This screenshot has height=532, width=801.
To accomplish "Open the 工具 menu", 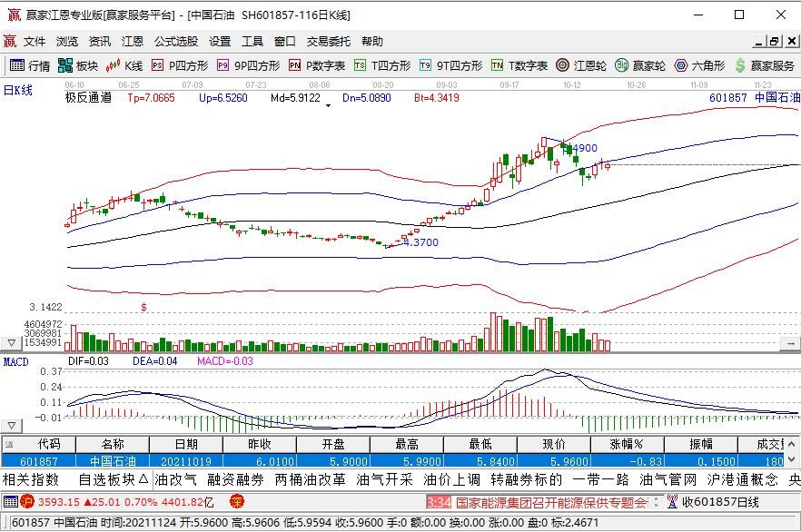I will point(252,42).
